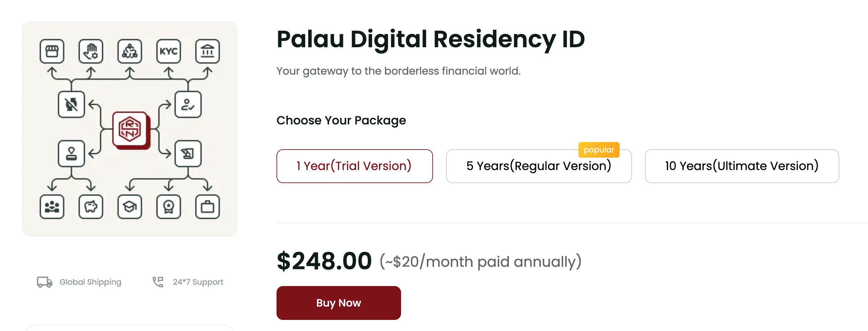Image resolution: width=868 pixels, height=331 pixels.
Task: Click the storefront shop icon
Action: [x=52, y=51]
